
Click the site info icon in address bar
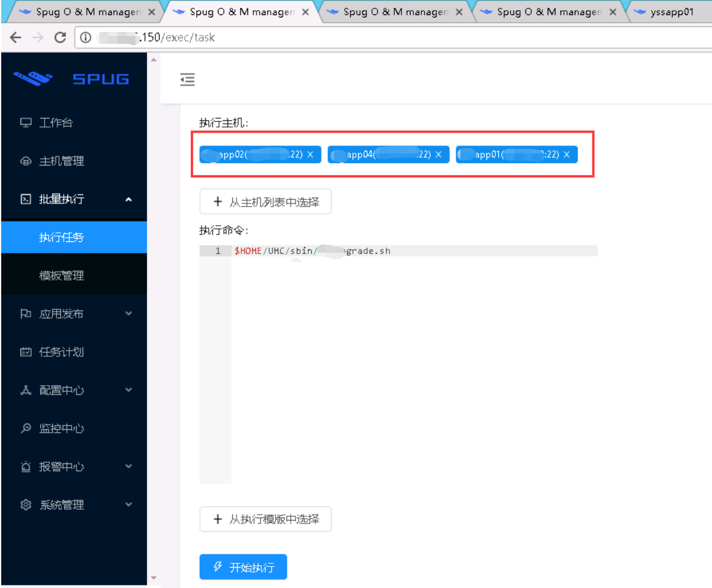tap(85, 37)
